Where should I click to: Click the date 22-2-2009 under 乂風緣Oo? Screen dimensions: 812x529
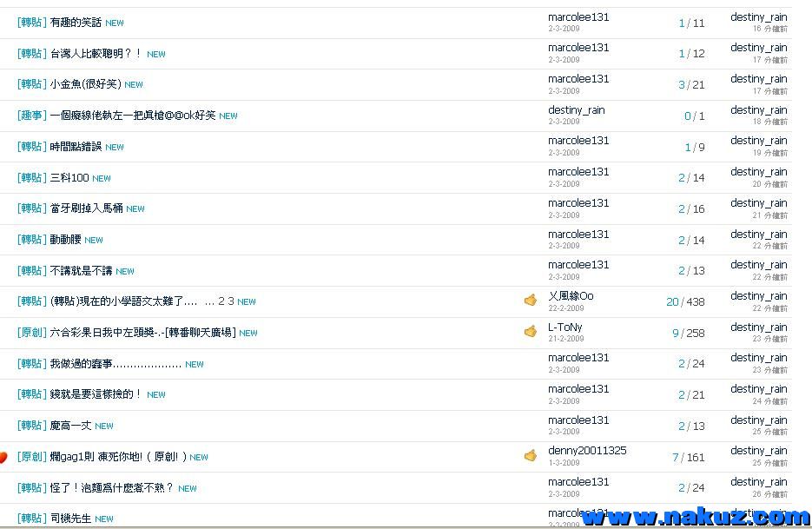coord(566,307)
